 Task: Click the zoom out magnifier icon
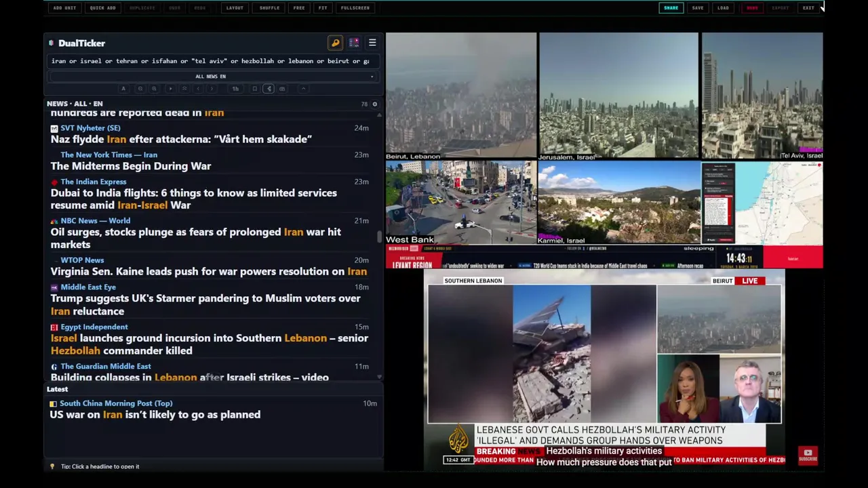140,89
